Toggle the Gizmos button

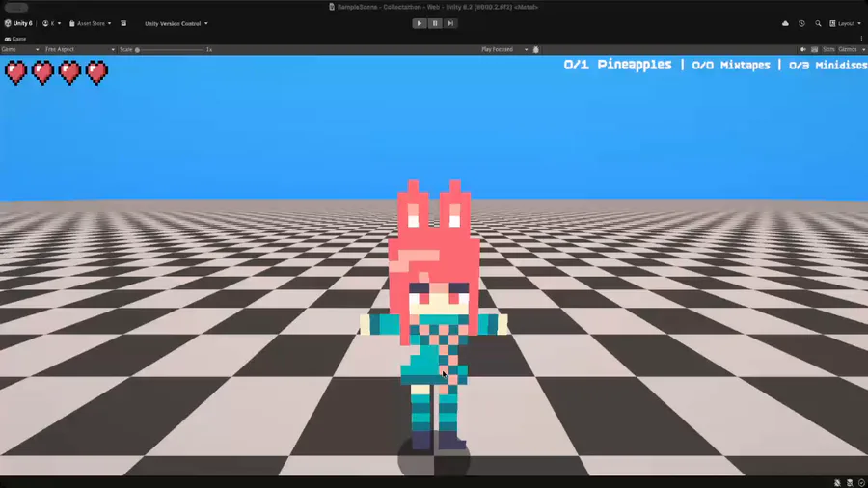click(847, 49)
